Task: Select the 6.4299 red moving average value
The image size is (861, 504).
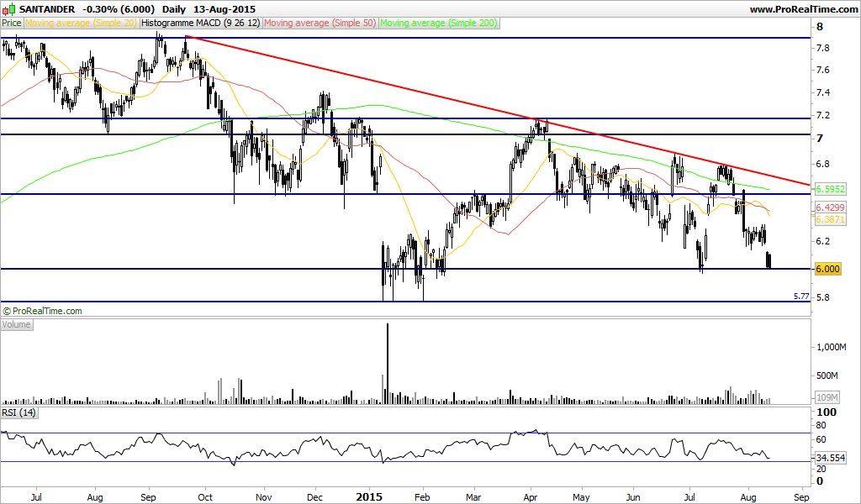Action: click(830, 207)
